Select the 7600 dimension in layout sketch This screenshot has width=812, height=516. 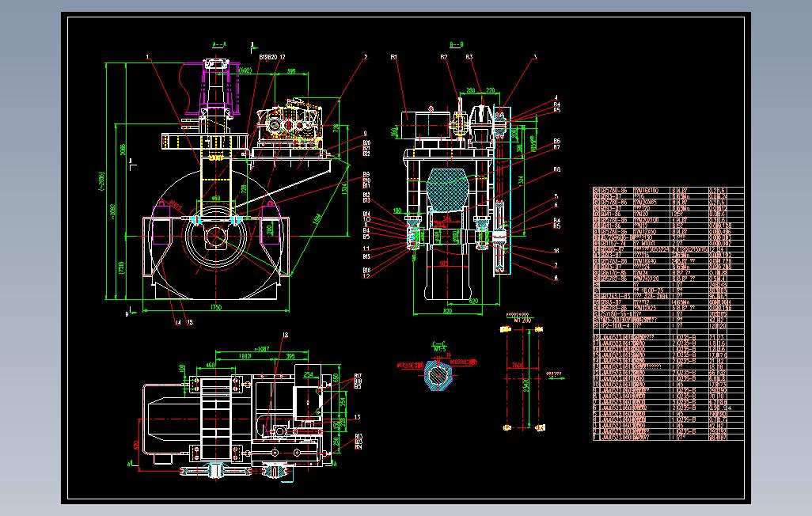pos(517,365)
